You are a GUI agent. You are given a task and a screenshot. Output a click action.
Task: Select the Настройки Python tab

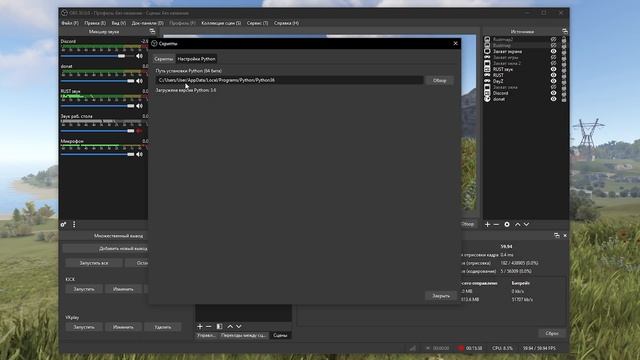point(196,59)
